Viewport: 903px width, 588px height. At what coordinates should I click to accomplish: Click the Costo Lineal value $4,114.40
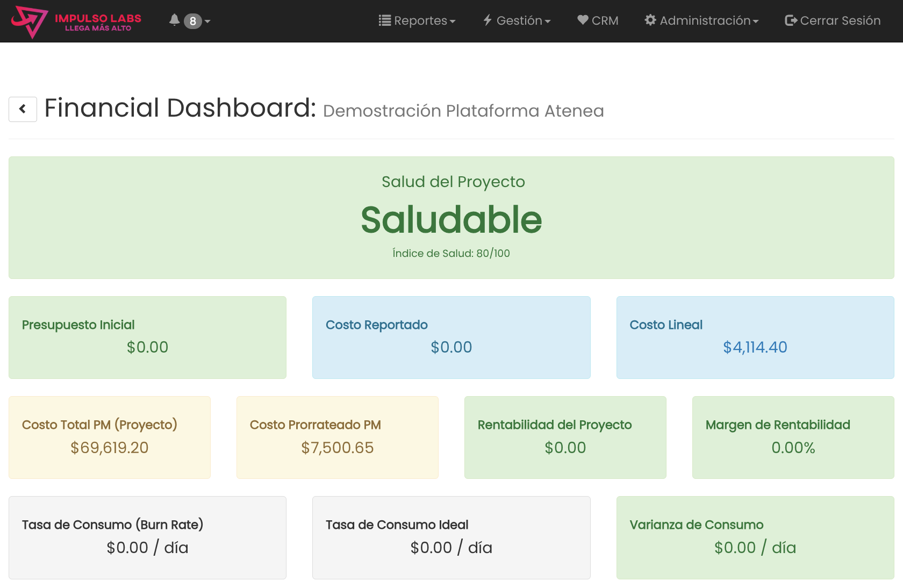coord(755,347)
